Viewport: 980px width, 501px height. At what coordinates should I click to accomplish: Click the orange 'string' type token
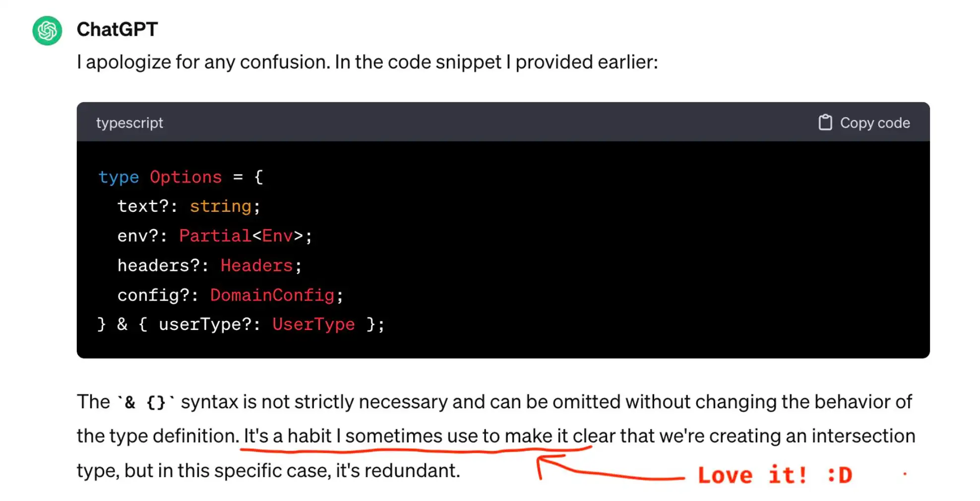point(220,206)
